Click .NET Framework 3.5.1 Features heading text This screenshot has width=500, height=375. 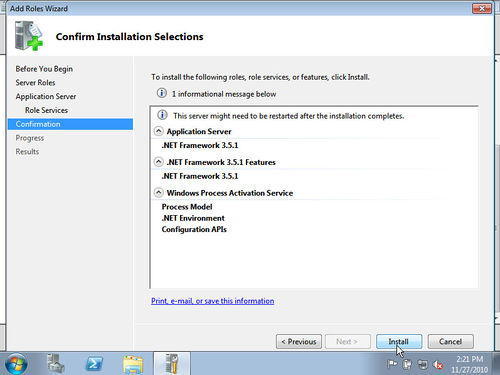click(221, 162)
